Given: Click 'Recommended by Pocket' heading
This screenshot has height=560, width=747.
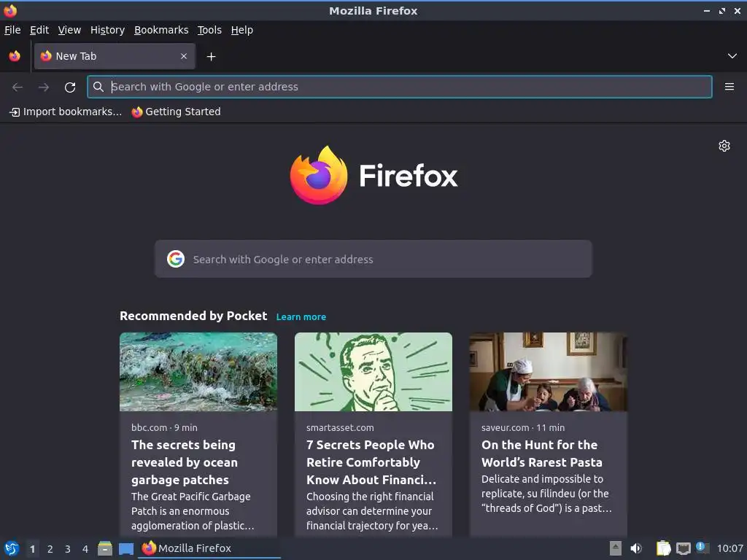Looking at the screenshot, I should click(x=193, y=316).
